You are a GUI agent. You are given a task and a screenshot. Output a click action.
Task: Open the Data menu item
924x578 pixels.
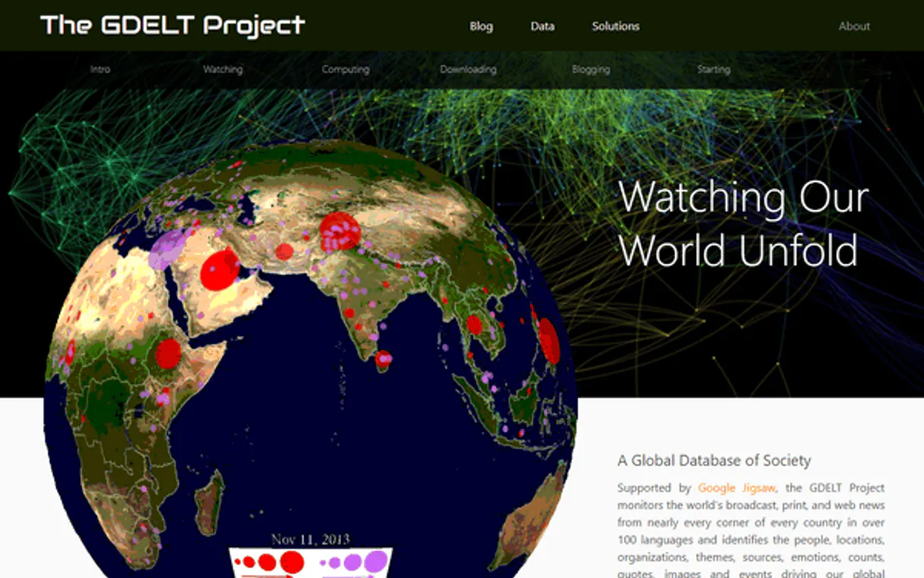(x=543, y=26)
